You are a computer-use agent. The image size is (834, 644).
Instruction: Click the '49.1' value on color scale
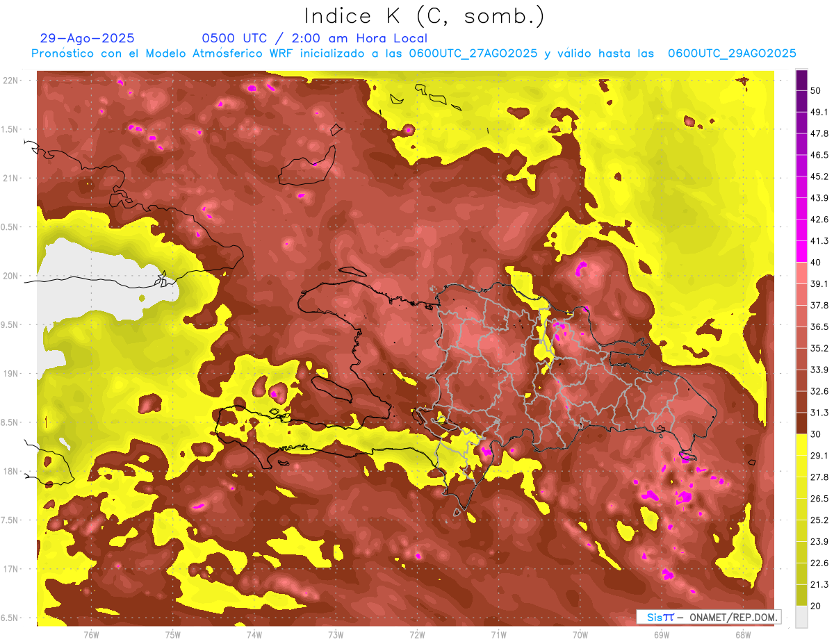point(819,112)
